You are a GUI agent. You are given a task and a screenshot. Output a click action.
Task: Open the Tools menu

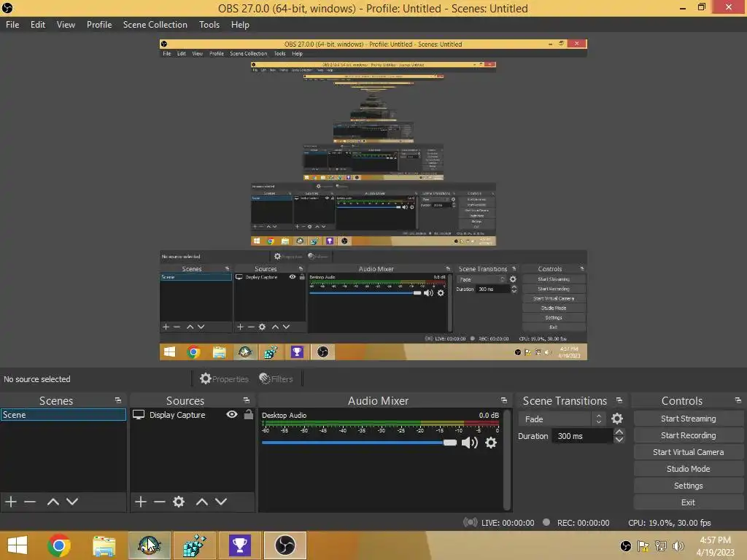coord(209,25)
